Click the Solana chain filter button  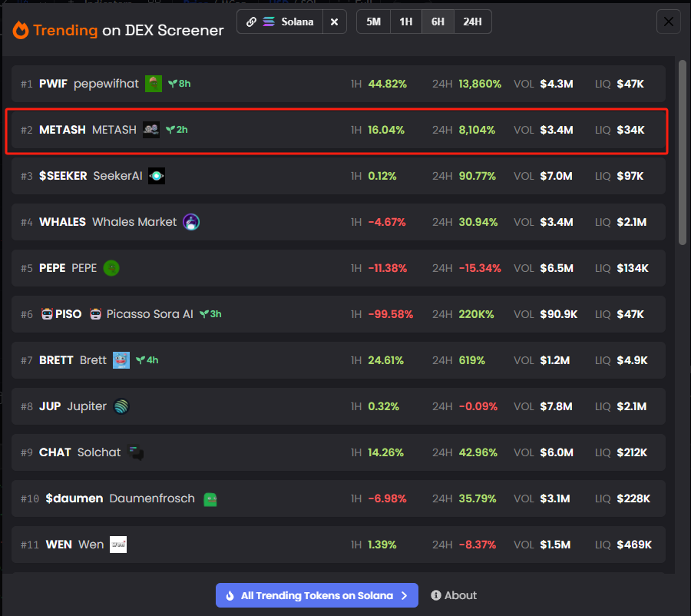[279, 22]
